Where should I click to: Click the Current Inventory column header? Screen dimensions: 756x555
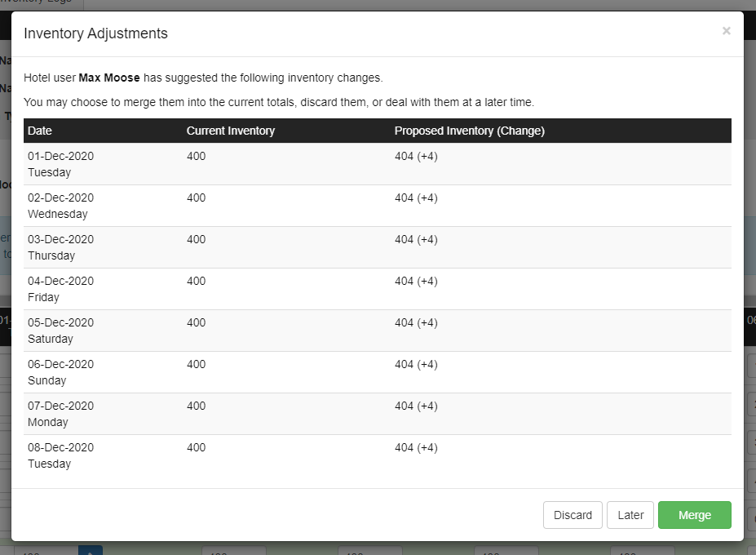tap(231, 131)
